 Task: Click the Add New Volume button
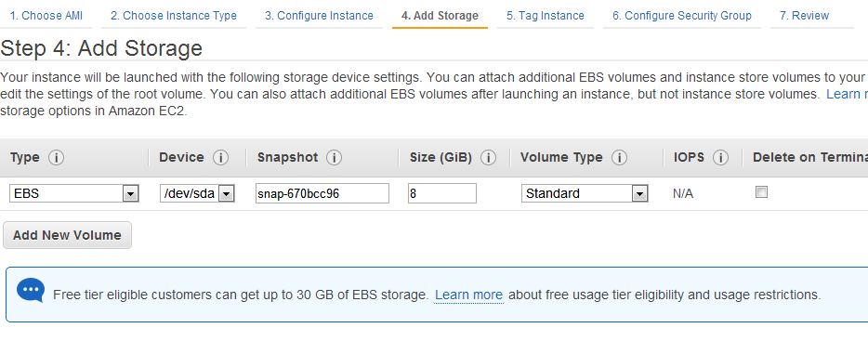pos(67,235)
